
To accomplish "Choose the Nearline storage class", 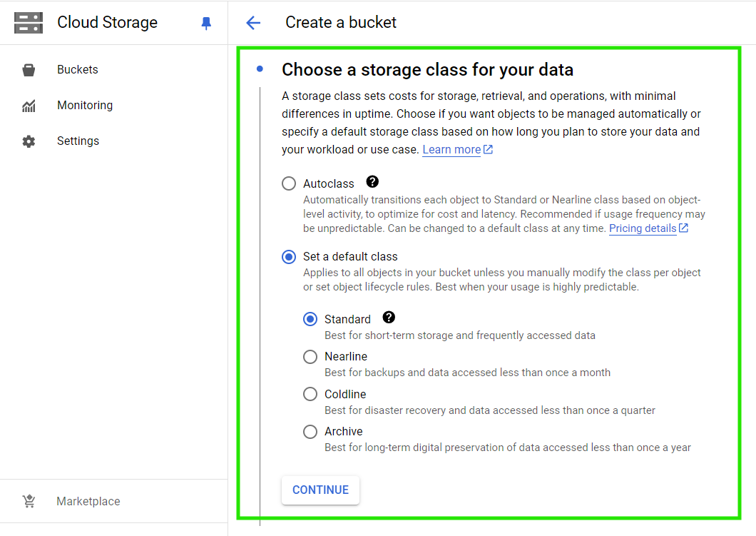I will [x=310, y=357].
